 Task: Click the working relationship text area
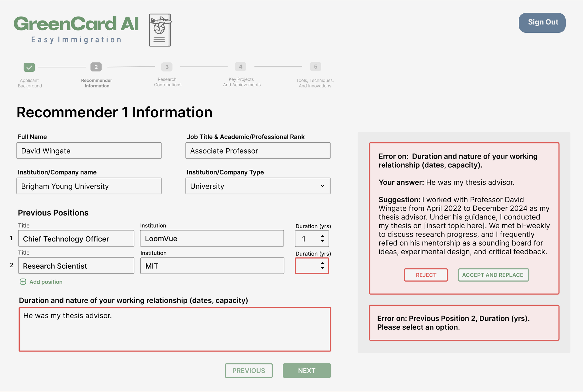[x=175, y=329]
